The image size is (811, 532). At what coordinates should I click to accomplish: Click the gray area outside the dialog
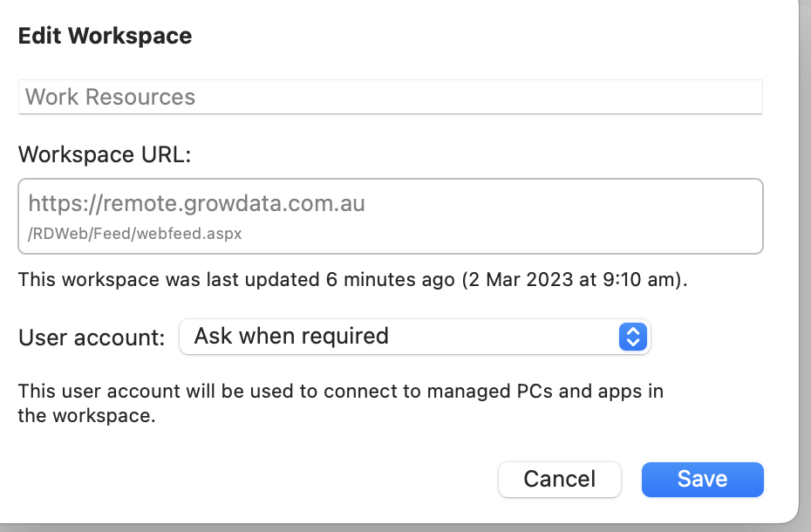[x=805, y=259]
